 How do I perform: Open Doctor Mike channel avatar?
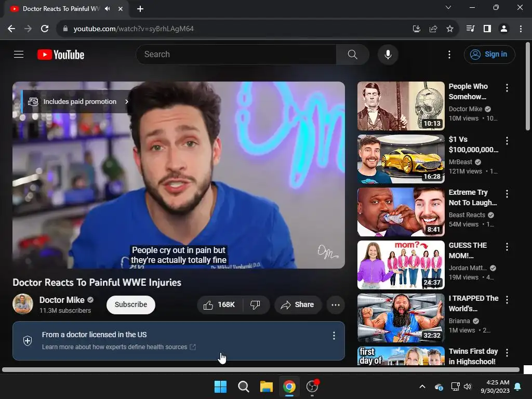pyautogui.click(x=23, y=304)
